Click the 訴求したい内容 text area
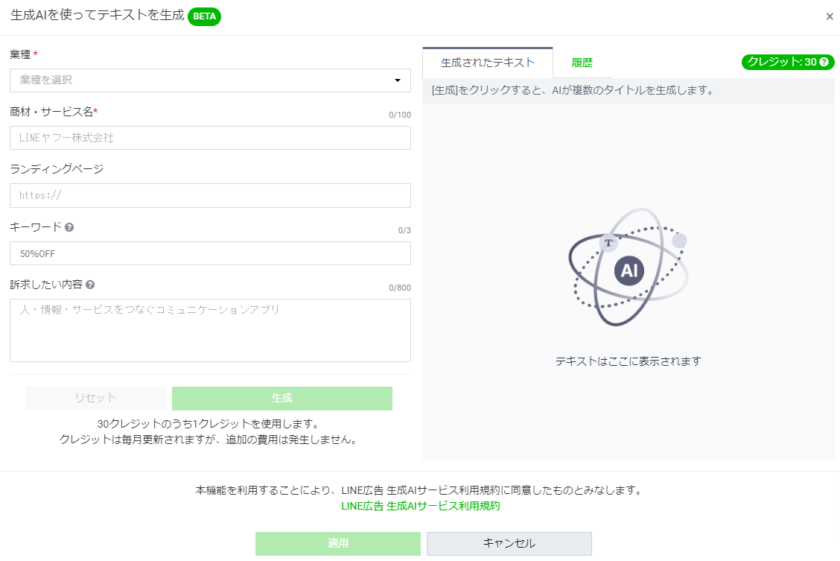 click(210, 330)
